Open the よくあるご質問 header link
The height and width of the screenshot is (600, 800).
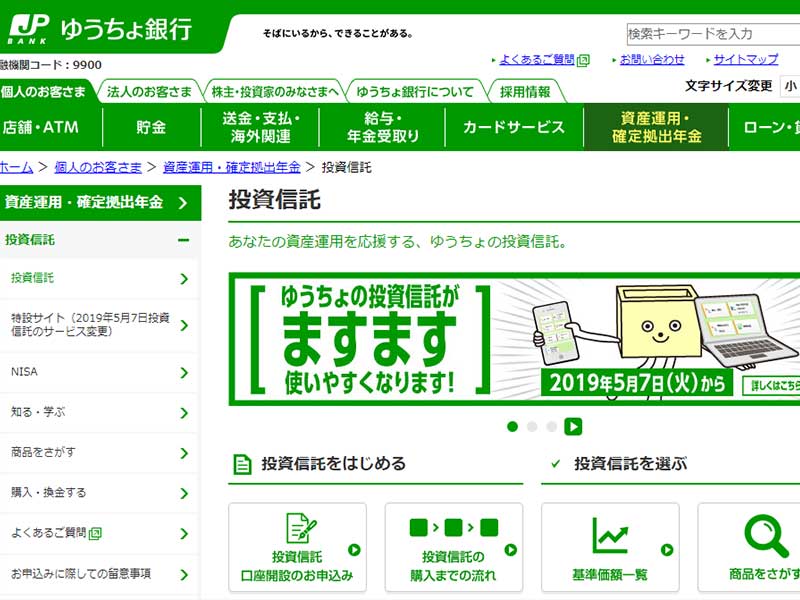click(x=537, y=60)
